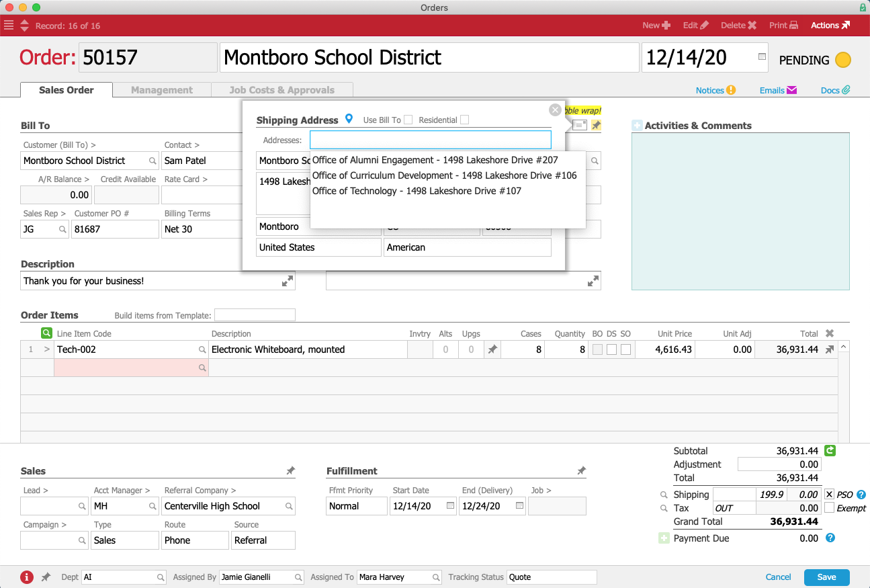
Task: Click Edit with pencil icon
Action: (x=696, y=26)
